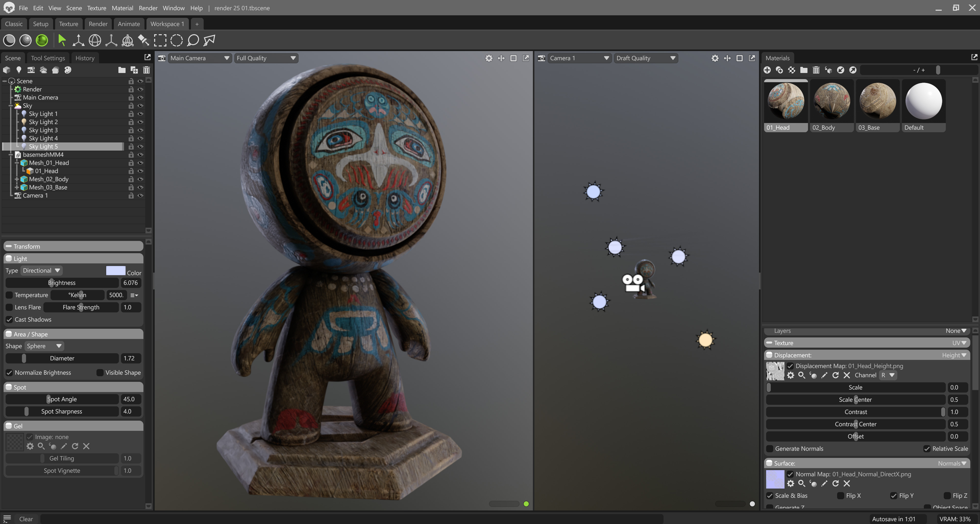Adjust the Spot Angle slider
The height and width of the screenshot is (524, 980).
pos(62,399)
